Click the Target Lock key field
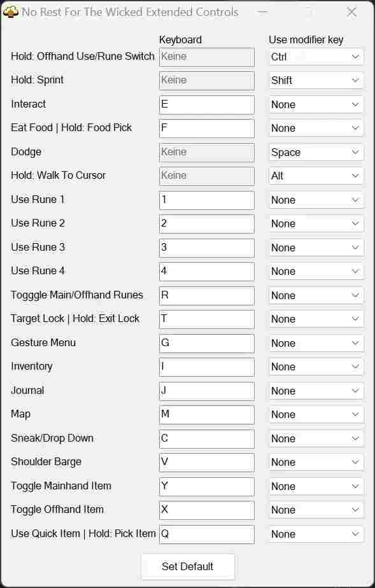375x588 pixels. click(x=207, y=319)
